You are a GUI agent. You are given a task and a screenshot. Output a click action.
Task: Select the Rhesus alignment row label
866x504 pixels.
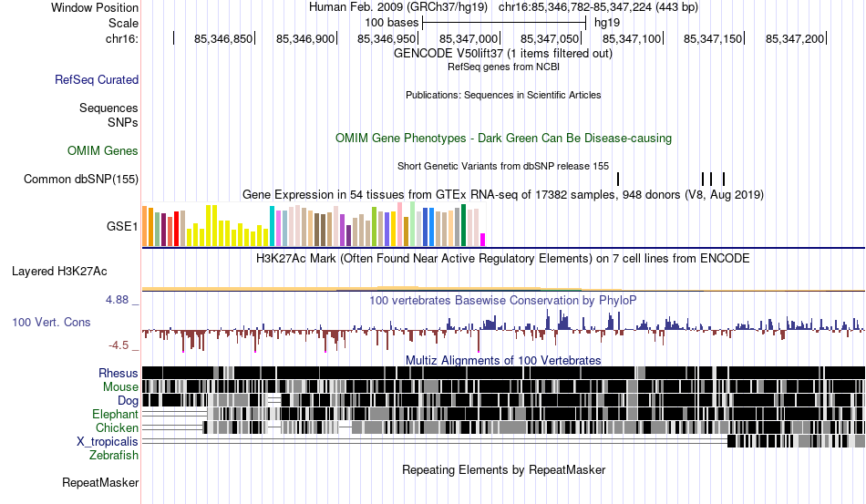[119, 373]
